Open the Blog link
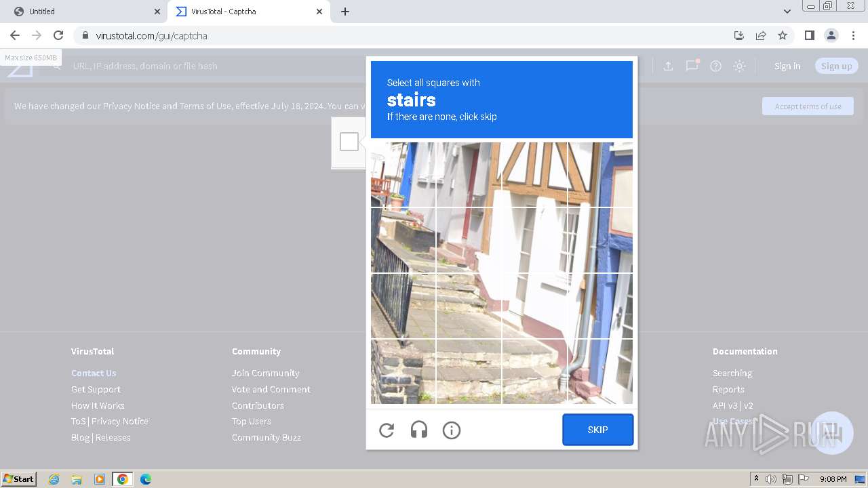The height and width of the screenshot is (488, 868). (x=80, y=437)
